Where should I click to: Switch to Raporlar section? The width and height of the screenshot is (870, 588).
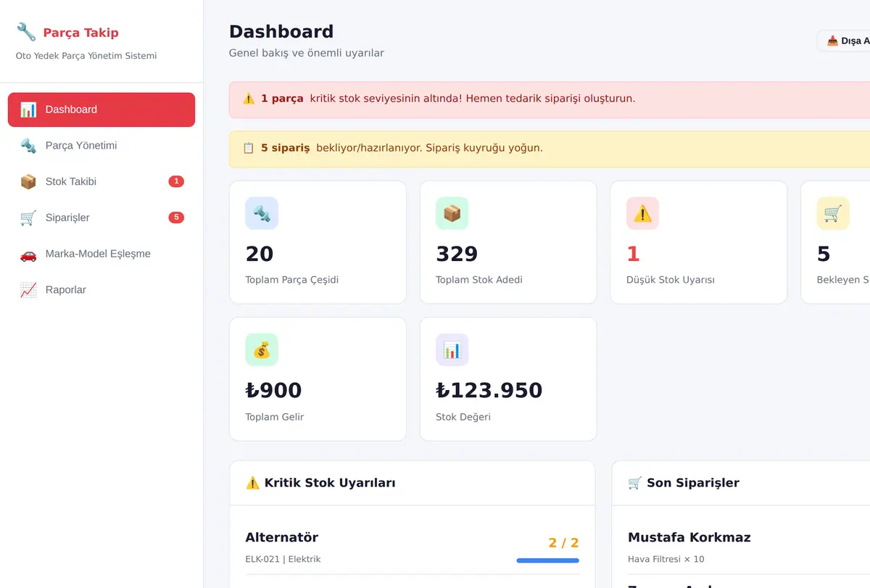(x=101, y=290)
